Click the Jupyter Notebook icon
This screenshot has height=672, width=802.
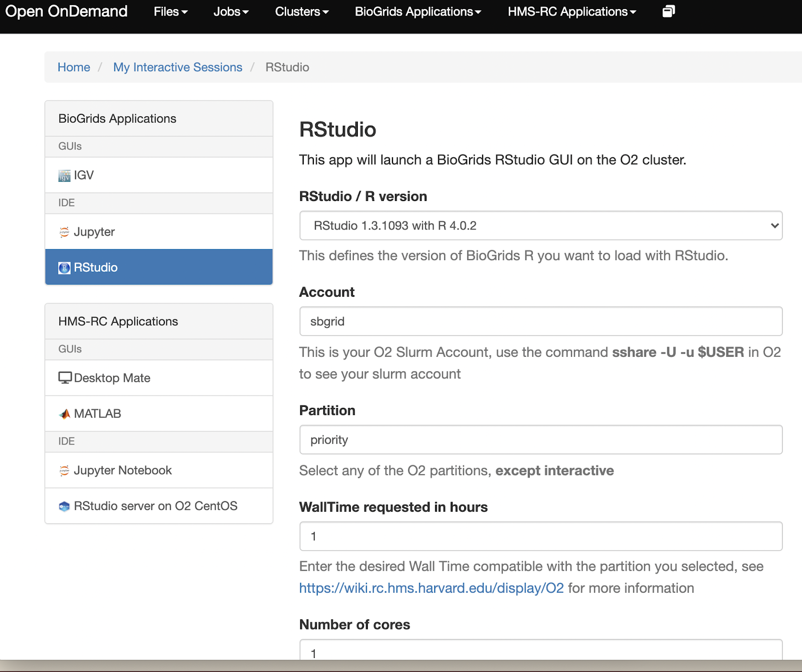(x=64, y=471)
